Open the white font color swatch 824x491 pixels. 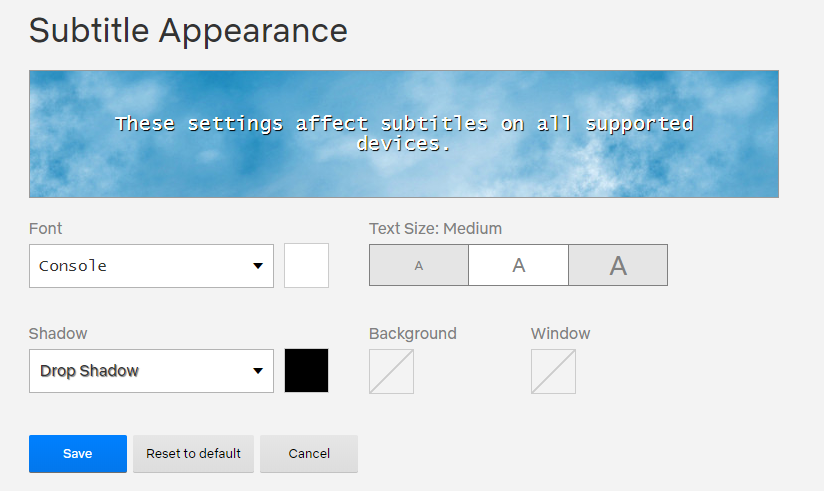coord(306,266)
